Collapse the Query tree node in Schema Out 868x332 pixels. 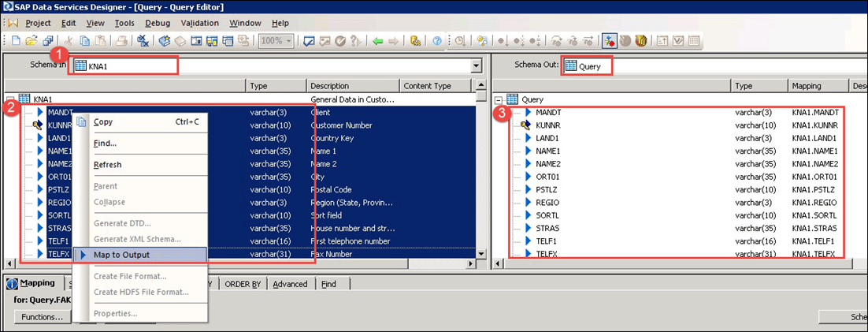pyautogui.click(x=499, y=99)
